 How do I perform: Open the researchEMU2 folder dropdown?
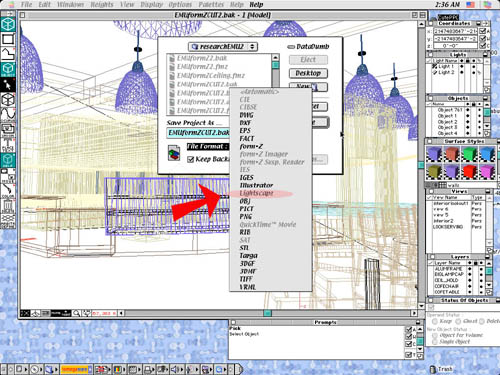(x=223, y=47)
